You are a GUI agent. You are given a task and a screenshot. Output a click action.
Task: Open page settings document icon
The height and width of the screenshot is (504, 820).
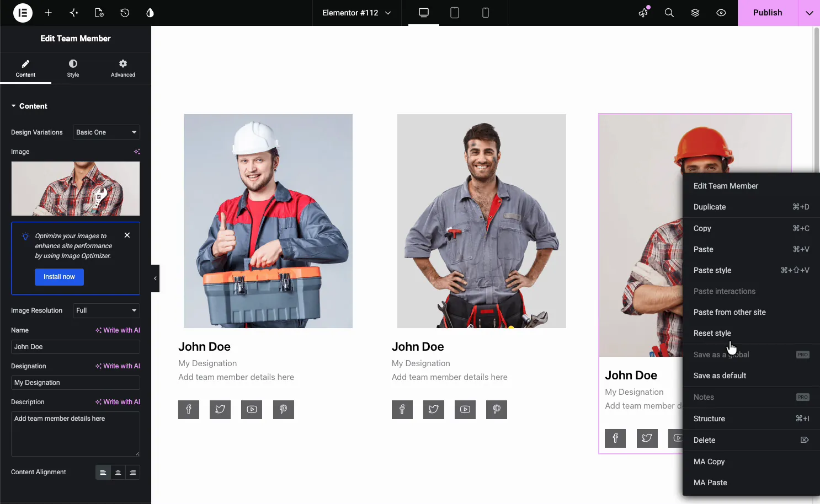pos(99,13)
